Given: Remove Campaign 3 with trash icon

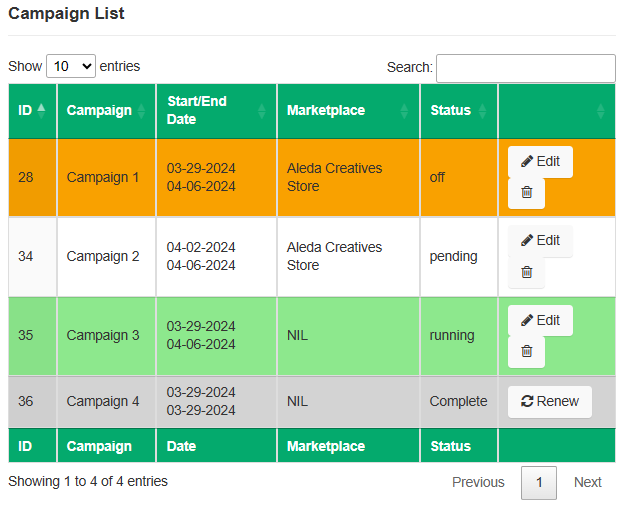Looking at the screenshot, I should coord(526,351).
